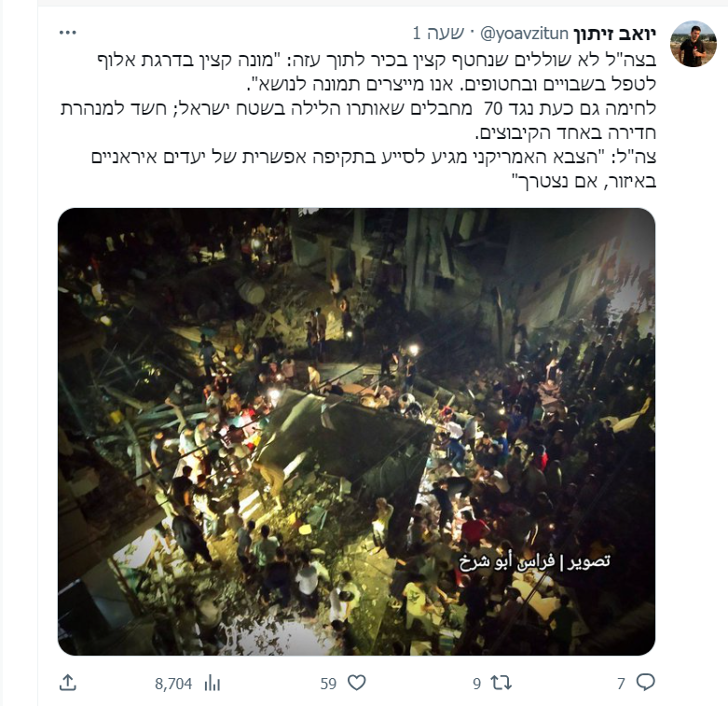The width and height of the screenshot is (728, 706).
Task: Click the share upload arrow icon
Action: coord(68,683)
